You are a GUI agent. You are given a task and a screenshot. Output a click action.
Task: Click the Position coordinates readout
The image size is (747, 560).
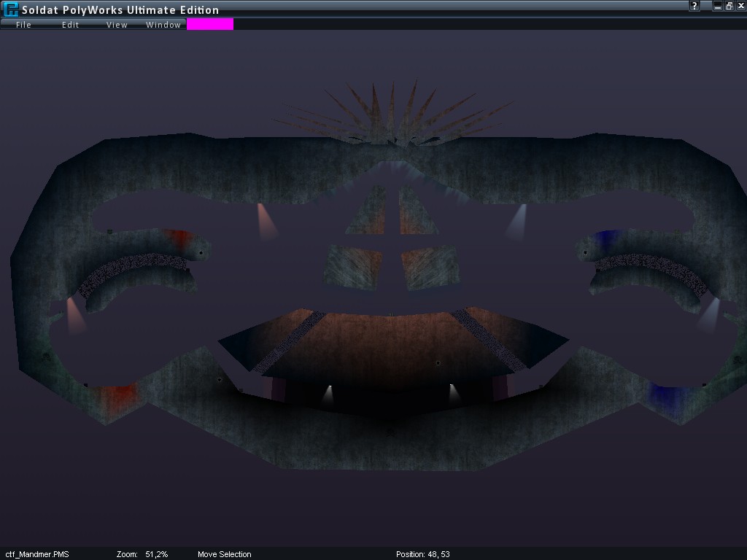tap(422, 554)
